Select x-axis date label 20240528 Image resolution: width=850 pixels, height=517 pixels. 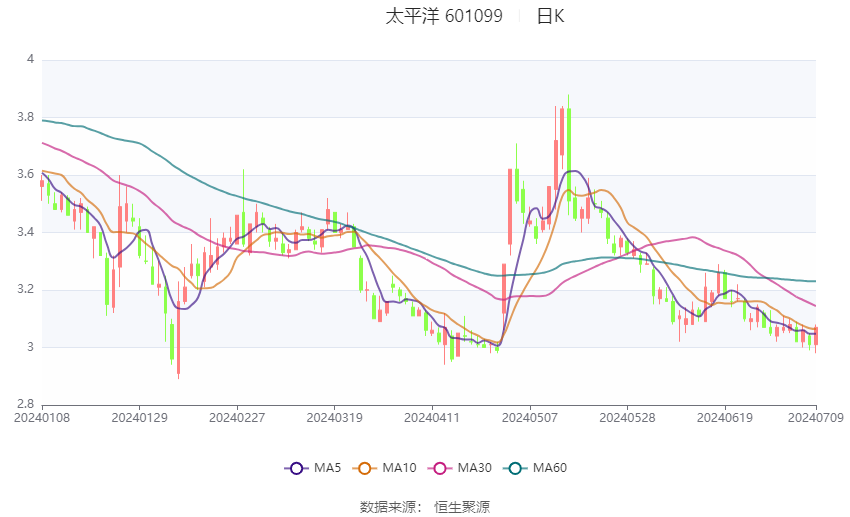(x=627, y=418)
